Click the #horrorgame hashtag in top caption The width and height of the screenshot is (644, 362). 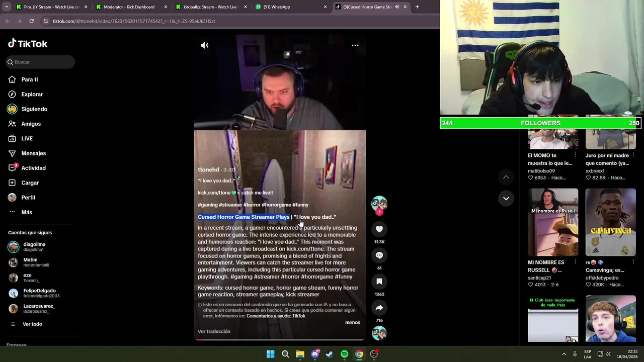point(276,205)
